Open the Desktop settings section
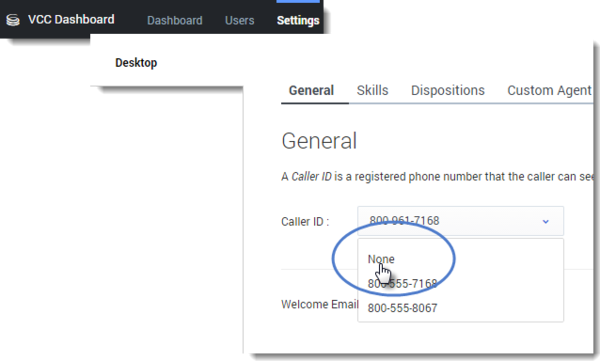This screenshot has width=600, height=361. click(136, 63)
